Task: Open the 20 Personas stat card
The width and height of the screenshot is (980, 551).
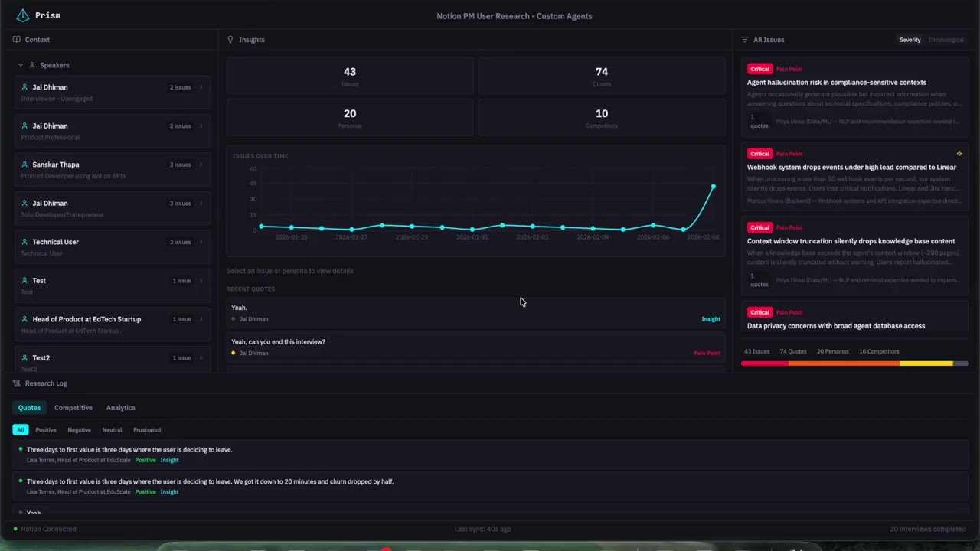Action: (x=350, y=118)
